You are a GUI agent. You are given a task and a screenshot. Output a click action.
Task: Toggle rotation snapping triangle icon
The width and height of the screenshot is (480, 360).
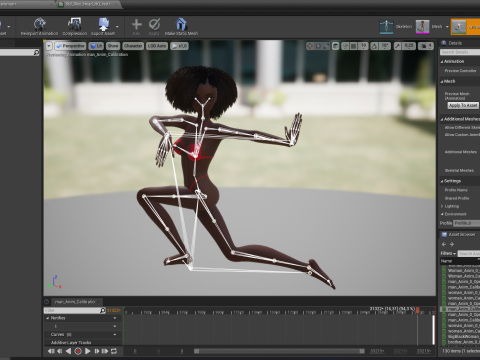pos(374,46)
